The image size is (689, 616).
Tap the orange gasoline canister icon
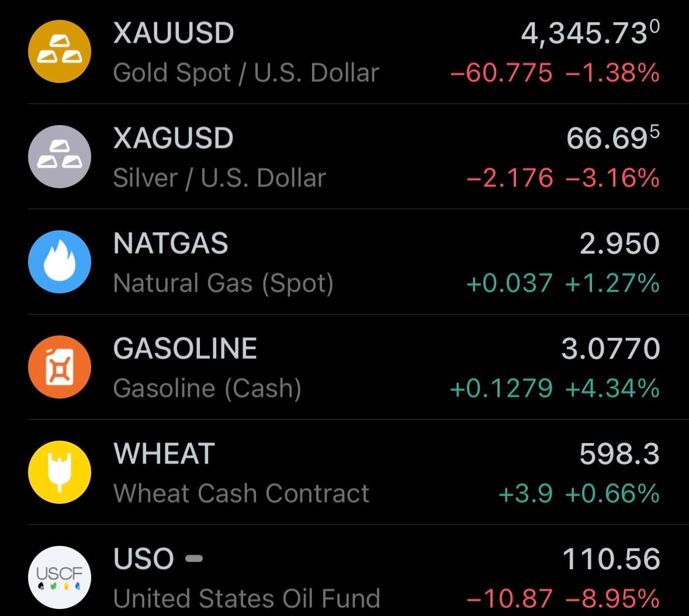(x=60, y=367)
